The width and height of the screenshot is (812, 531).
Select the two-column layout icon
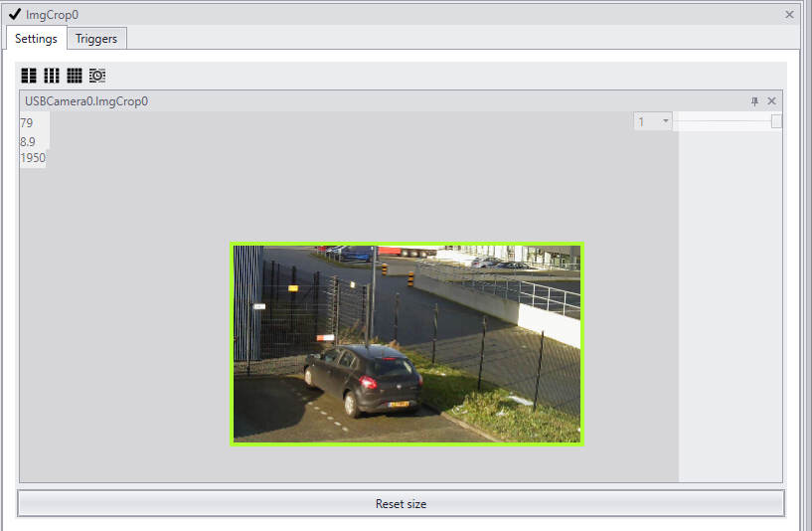(x=29, y=76)
